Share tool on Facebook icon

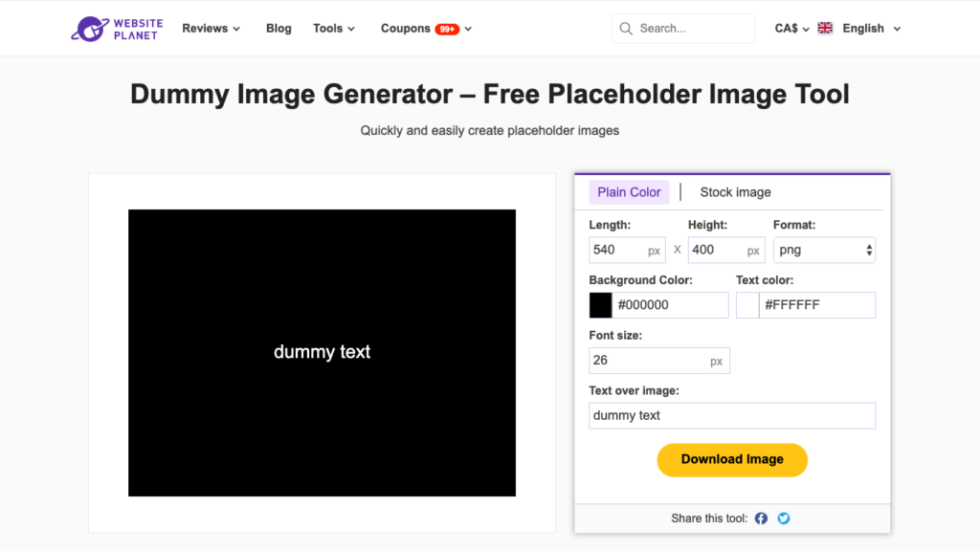pos(761,518)
